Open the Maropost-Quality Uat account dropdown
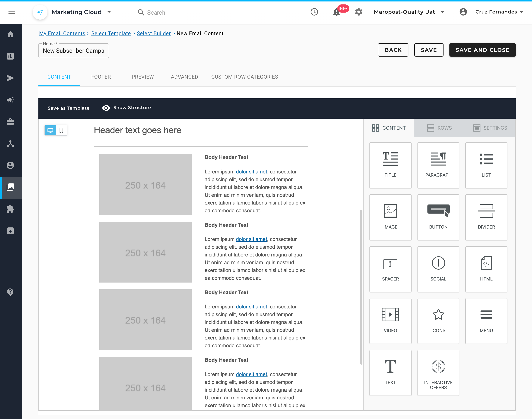The height and width of the screenshot is (419, 532). (442, 12)
